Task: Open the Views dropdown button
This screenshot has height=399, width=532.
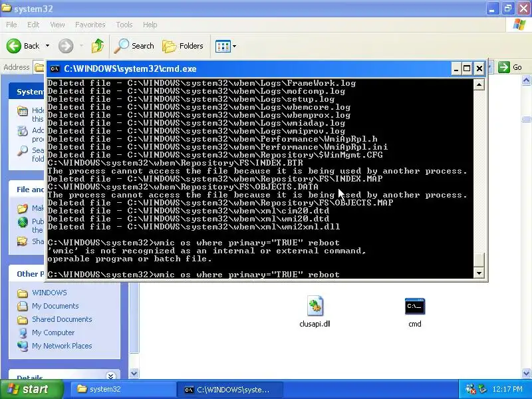Action: [x=225, y=46]
